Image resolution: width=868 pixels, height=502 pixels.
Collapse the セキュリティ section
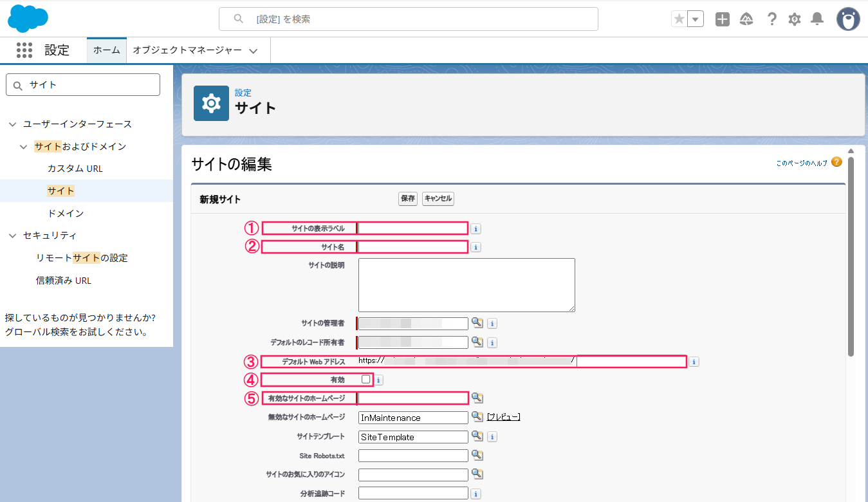12,236
